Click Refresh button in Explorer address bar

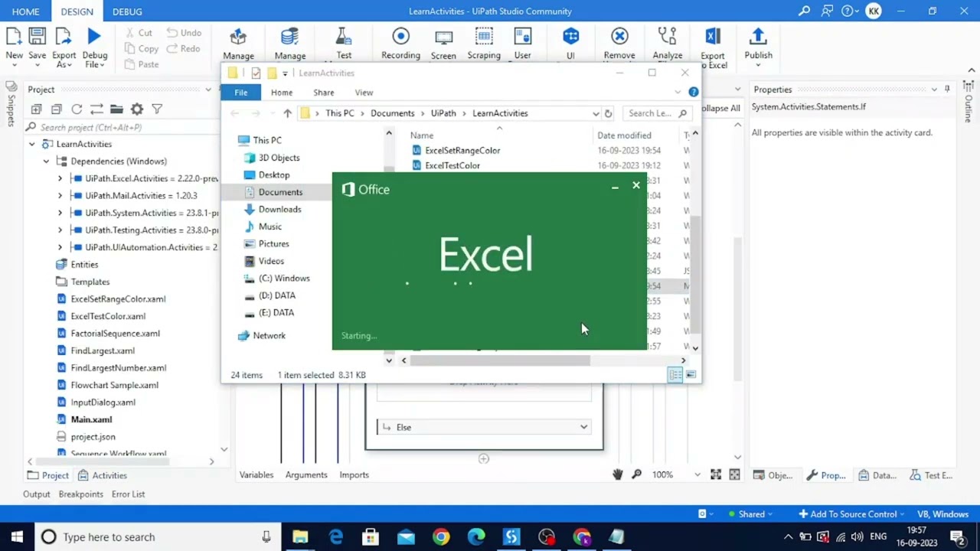click(x=608, y=113)
